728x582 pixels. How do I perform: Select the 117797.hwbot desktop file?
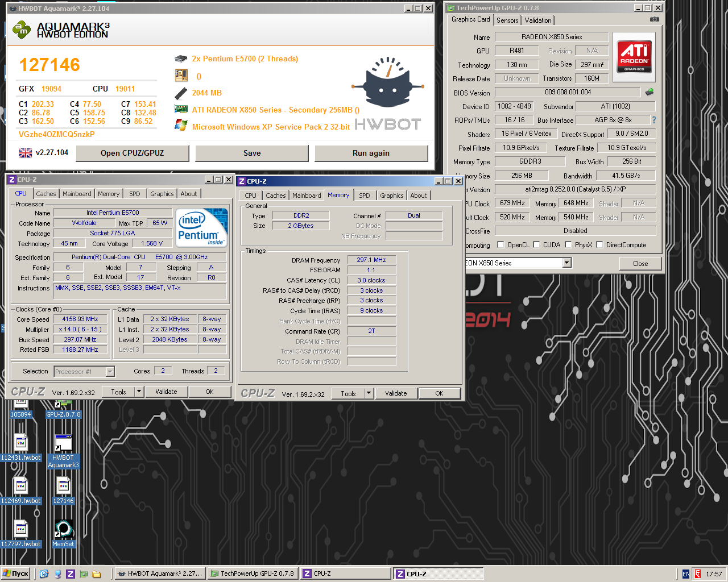tap(21, 534)
